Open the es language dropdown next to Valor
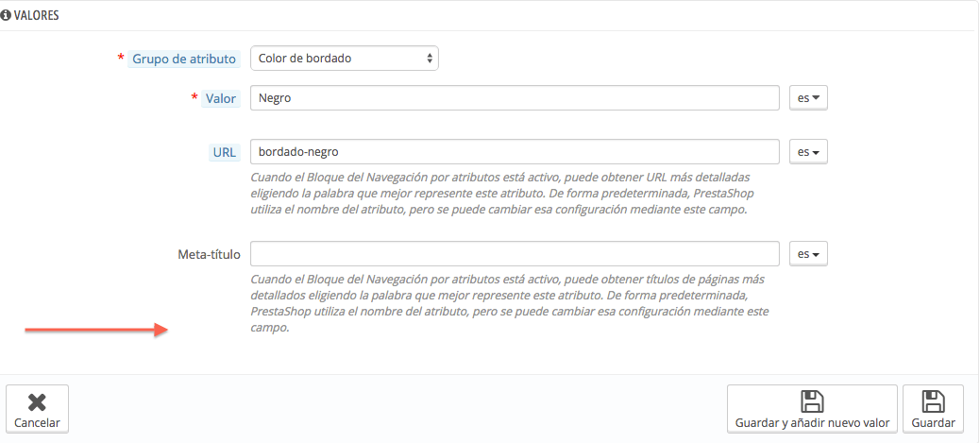Screen dimensions: 980x443 click(x=809, y=98)
